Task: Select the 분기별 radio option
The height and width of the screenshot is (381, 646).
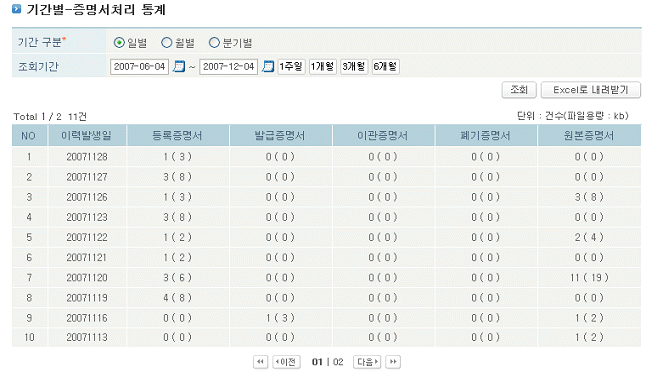Action: (x=214, y=42)
